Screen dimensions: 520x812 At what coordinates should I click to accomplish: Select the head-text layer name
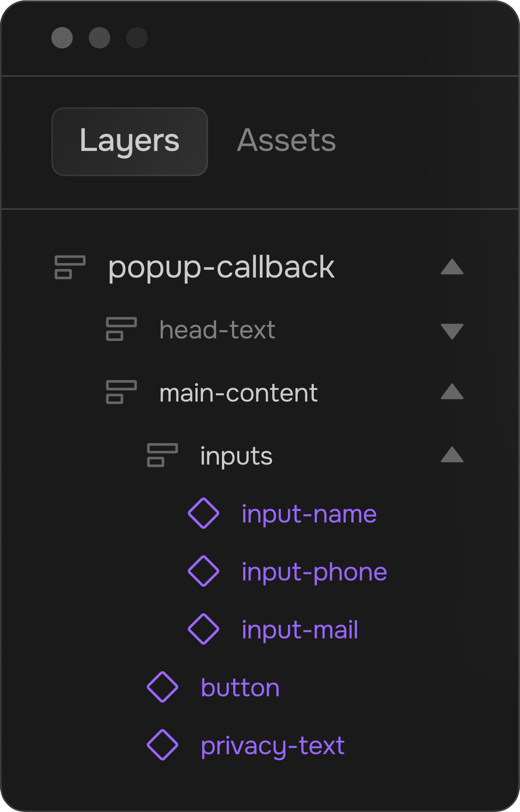coord(217,330)
